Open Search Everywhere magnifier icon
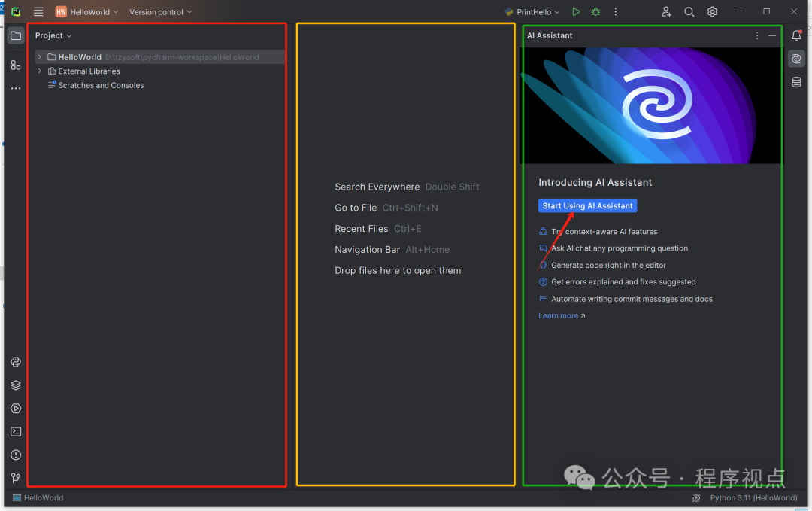This screenshot has height=511, width=812. tap(689, 11)
